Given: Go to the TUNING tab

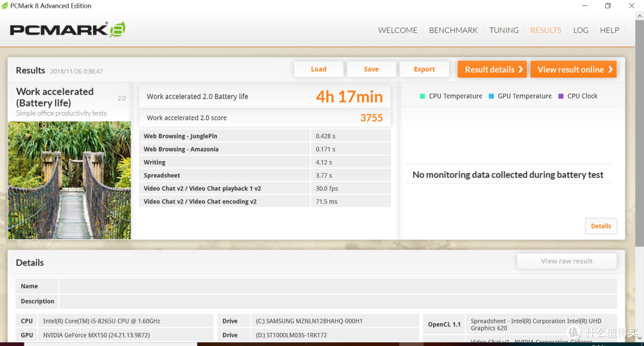Looking at the screenshot, I should 503,30.
